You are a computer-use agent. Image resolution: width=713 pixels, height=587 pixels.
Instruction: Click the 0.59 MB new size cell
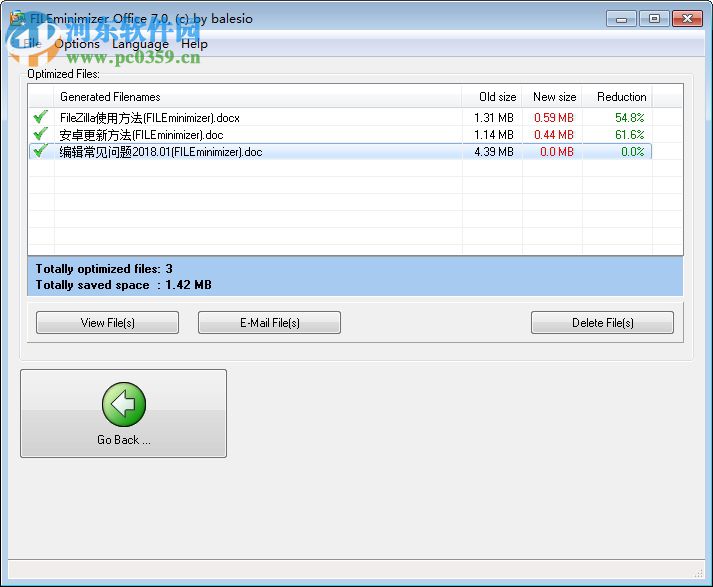[x=554, y=118]
